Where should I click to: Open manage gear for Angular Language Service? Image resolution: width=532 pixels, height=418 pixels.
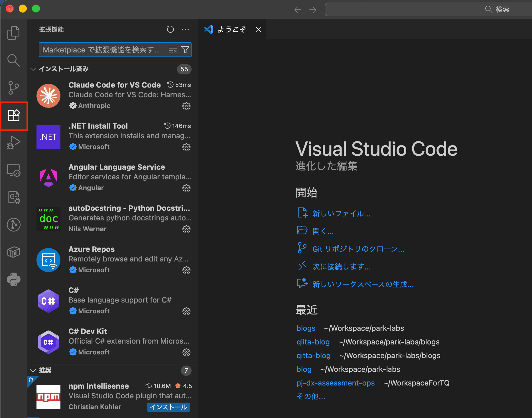tap(186, 188)
